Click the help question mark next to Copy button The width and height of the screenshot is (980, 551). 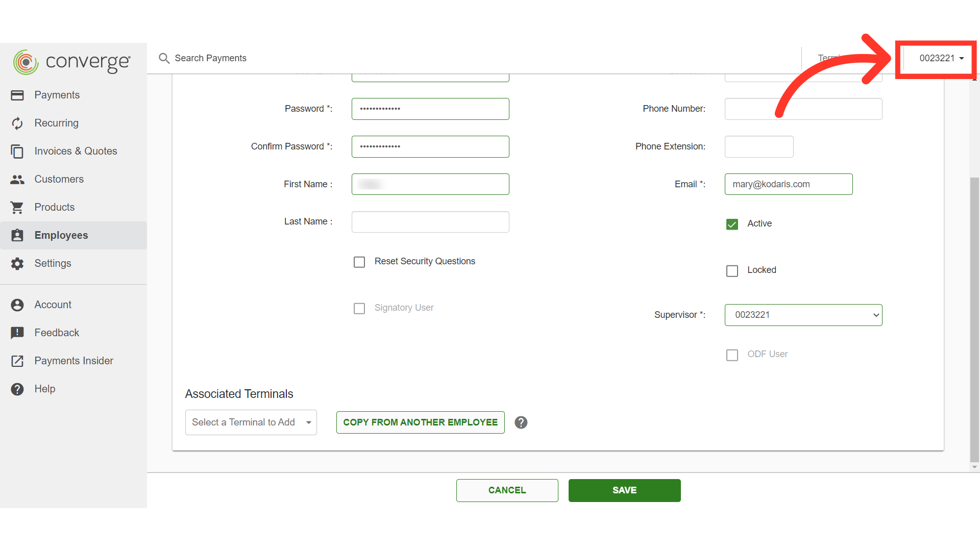point(521,422)
